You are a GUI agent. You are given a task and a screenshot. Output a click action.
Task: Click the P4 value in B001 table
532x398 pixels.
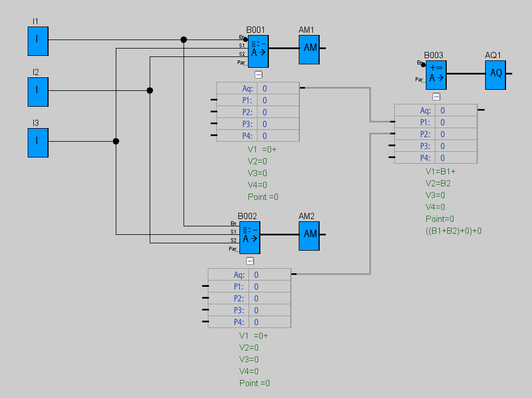[x=278, y=136]
